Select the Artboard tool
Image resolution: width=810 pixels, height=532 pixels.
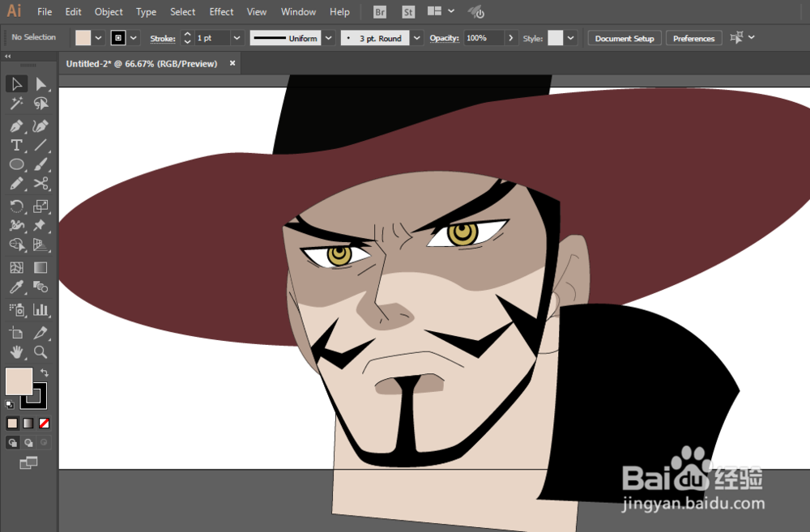(16, 333)
